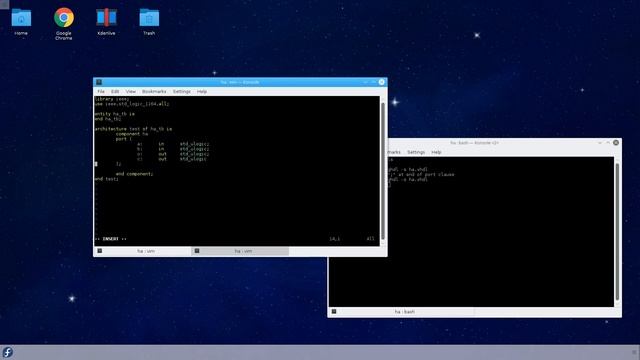Click the 'at end of port clause' error text

click(x=426, y=174)
